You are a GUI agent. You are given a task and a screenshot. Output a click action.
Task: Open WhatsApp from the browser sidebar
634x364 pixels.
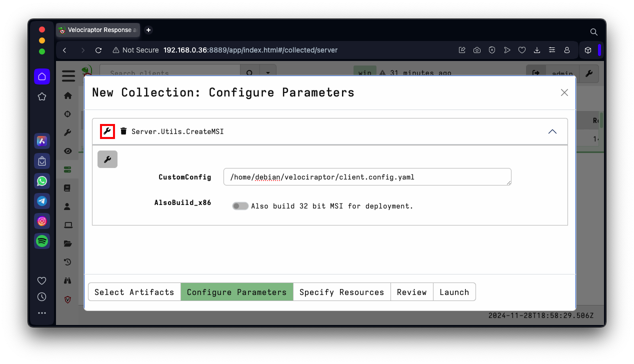tap(42, 181)
